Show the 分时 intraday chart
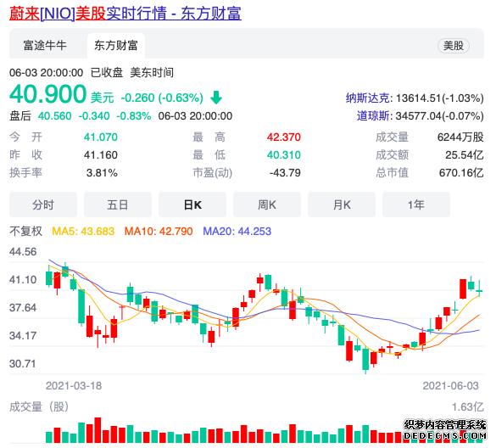Image resolution: width=496 pixels, height=448 pixels. (43, 204)
